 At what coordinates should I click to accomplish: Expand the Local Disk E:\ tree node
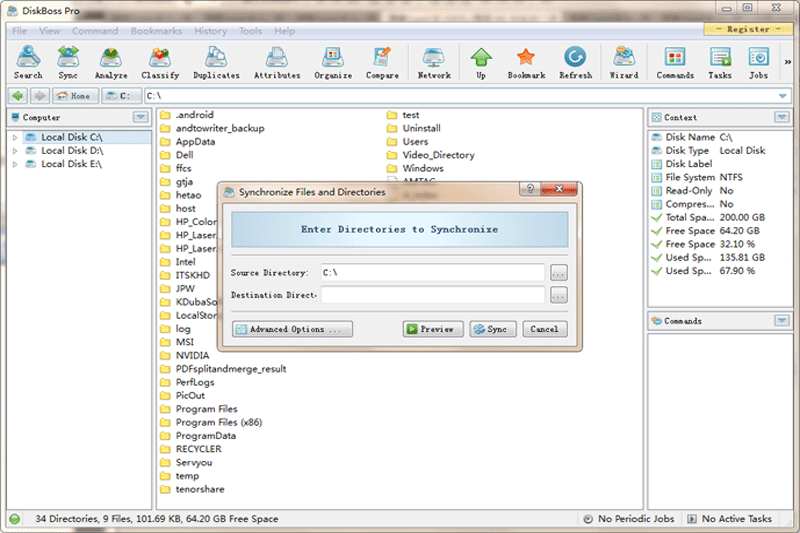click(15, 164)
